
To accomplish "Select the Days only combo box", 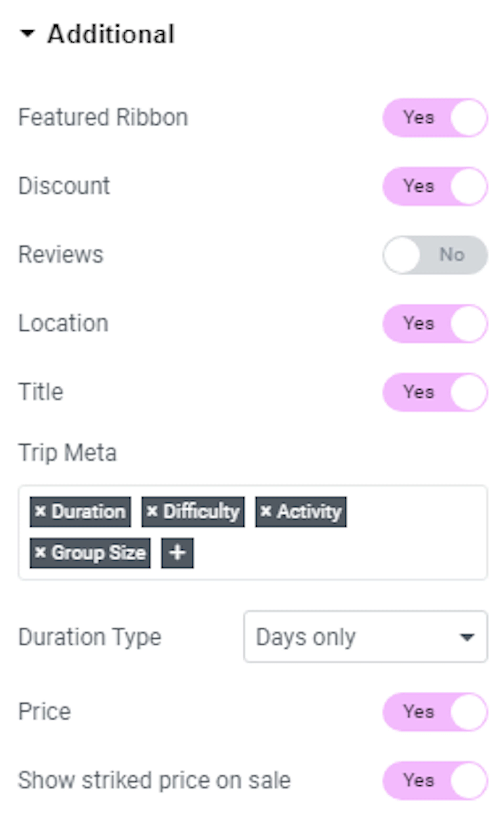I will point(365,637).
